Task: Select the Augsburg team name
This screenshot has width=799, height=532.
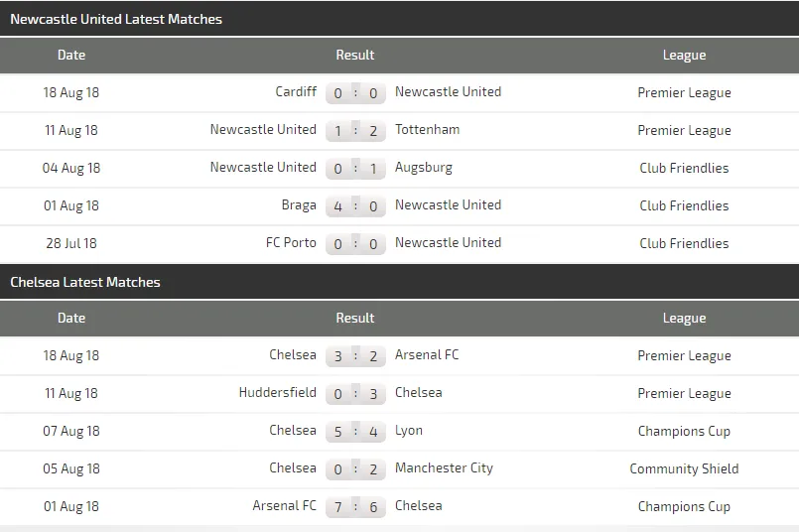Action: [424, 168]
